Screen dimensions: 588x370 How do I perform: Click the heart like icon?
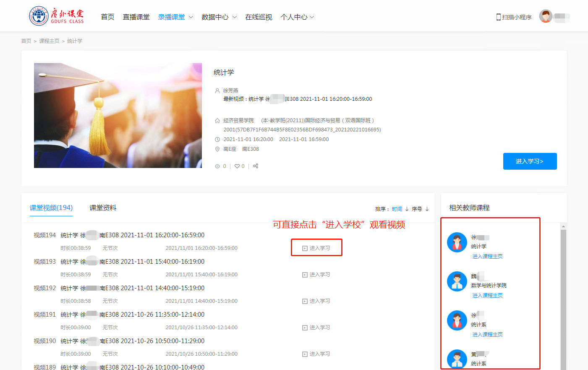tap(237, 166)
